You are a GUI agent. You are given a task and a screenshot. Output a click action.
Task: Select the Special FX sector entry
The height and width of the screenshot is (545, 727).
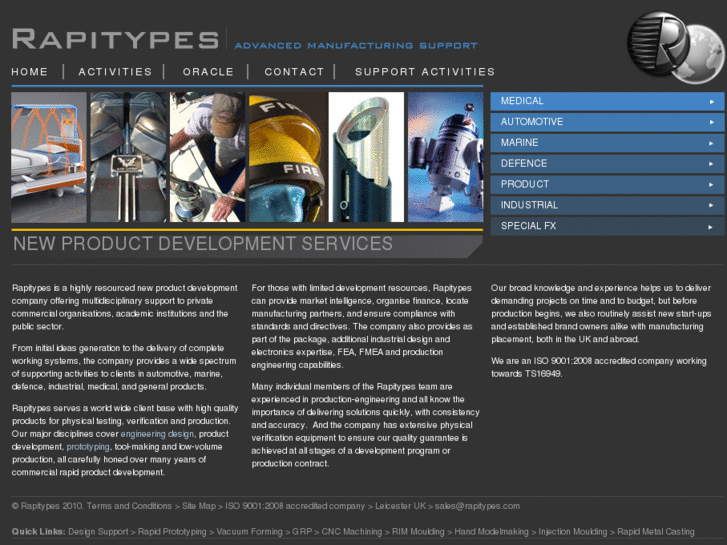click(607, 226)
